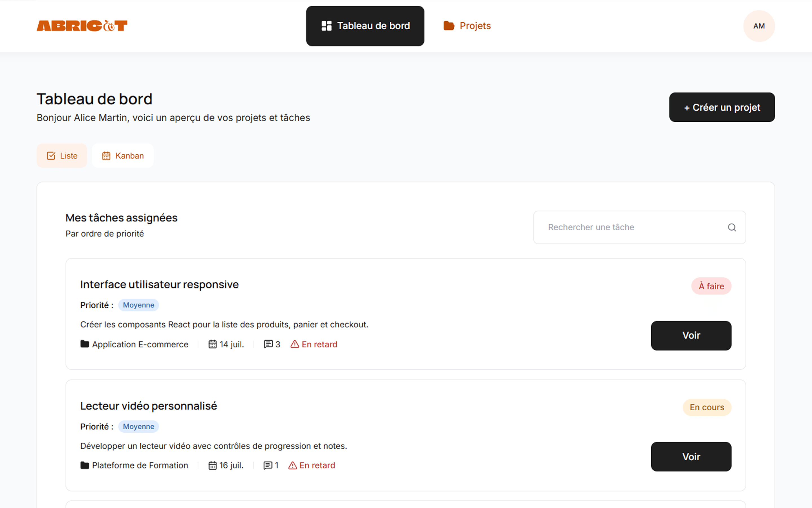Open the AM user avatar
The image size is (812, 508).
759,26
